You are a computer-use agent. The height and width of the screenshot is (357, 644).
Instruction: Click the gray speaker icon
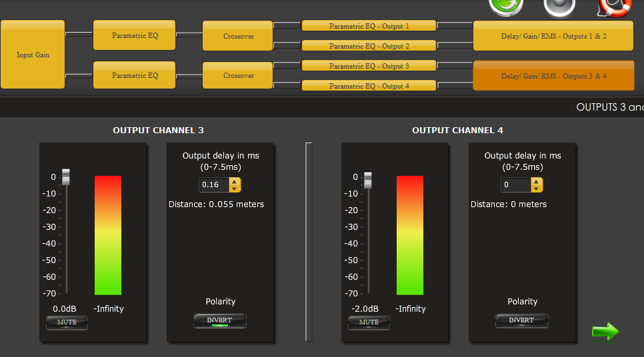point(559,5)
